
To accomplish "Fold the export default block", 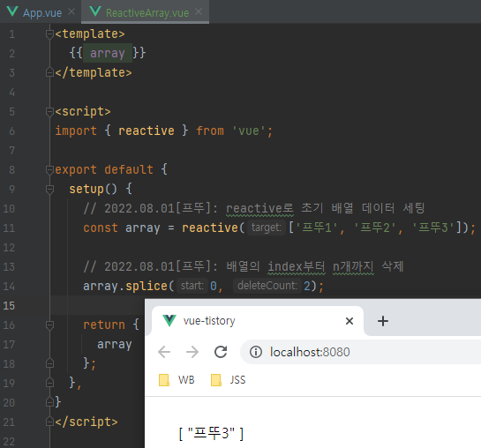I will tap(49, 169).
